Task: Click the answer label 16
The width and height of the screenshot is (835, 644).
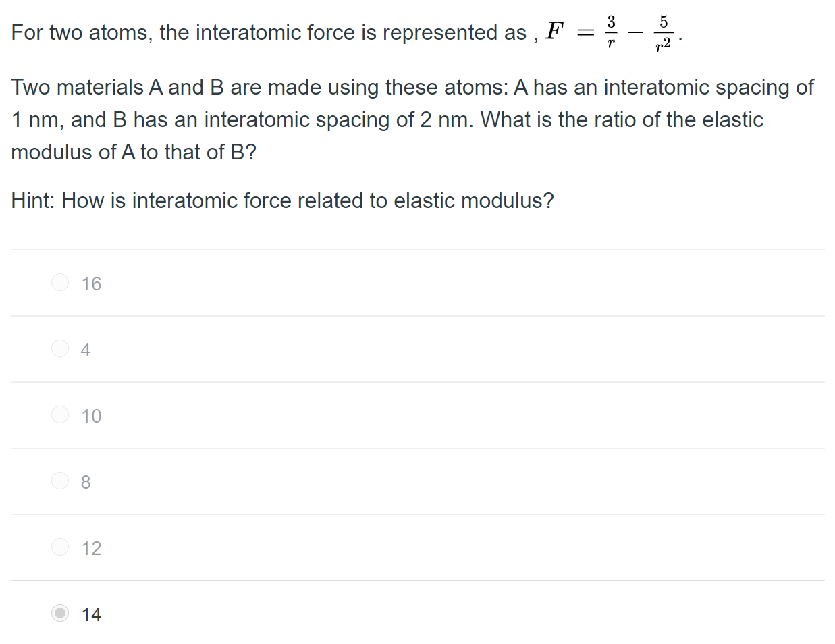Action: 91,284
